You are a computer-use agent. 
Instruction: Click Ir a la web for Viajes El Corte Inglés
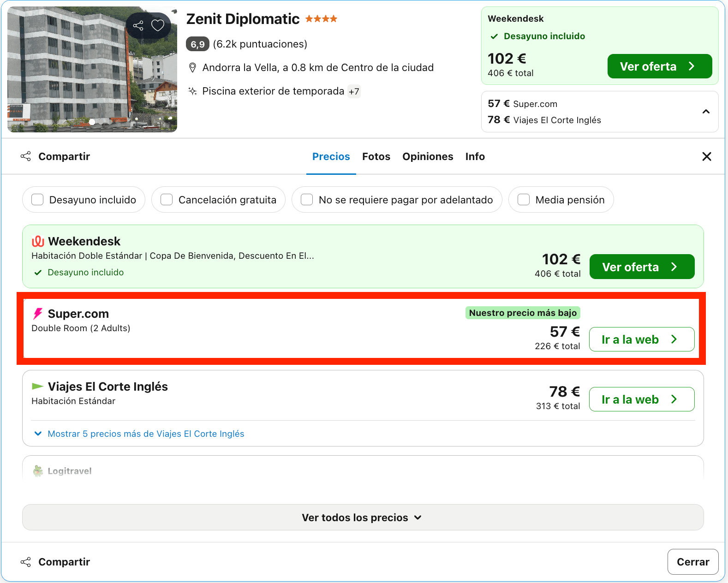click(642, 399)
